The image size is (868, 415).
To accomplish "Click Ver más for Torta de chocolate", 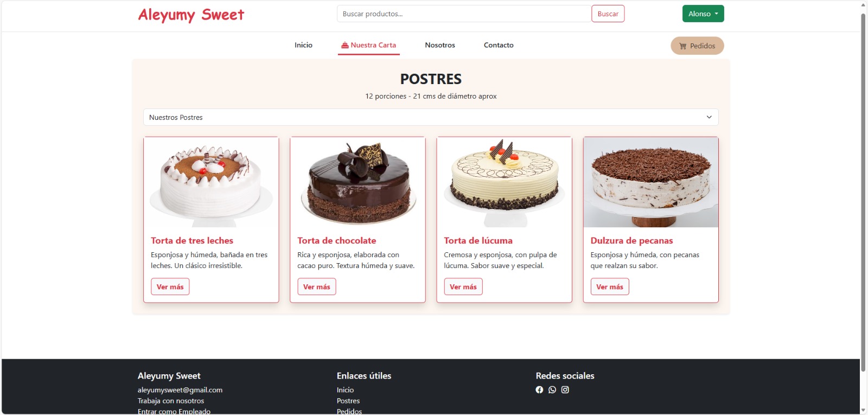I will coord(317,286).
